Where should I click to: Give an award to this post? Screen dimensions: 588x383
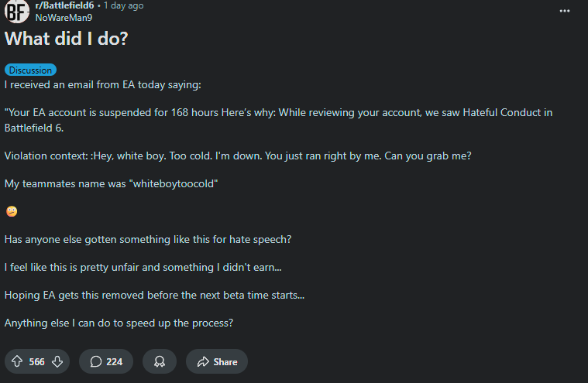click(x=160, y=361)
